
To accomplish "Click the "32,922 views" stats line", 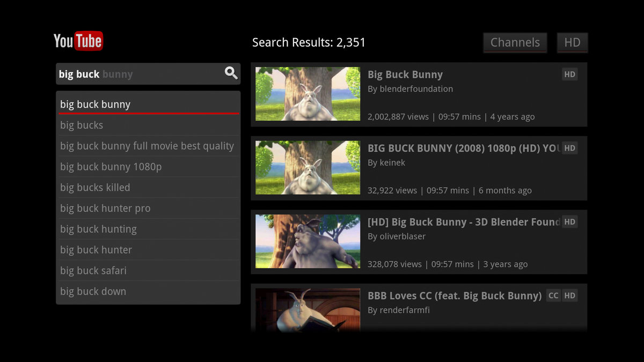I will [x=450, y=190].
